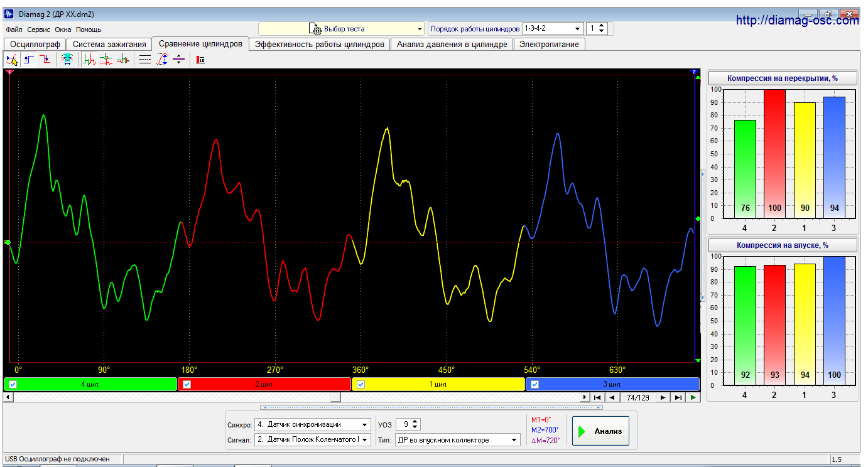Select Сравнение цилиндров tab
This screenshot has height=467, width=868.
(x=200, y=44)
